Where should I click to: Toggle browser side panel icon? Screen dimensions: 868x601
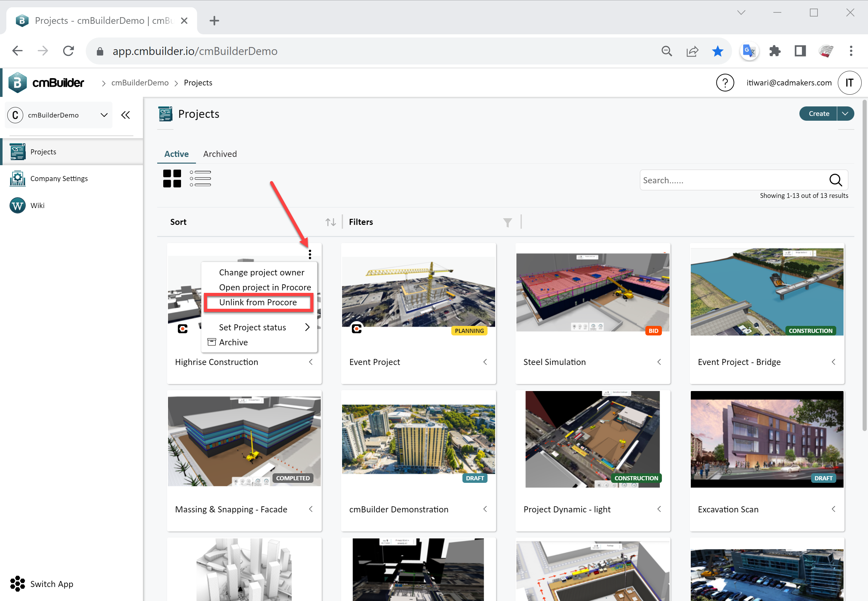800,51
